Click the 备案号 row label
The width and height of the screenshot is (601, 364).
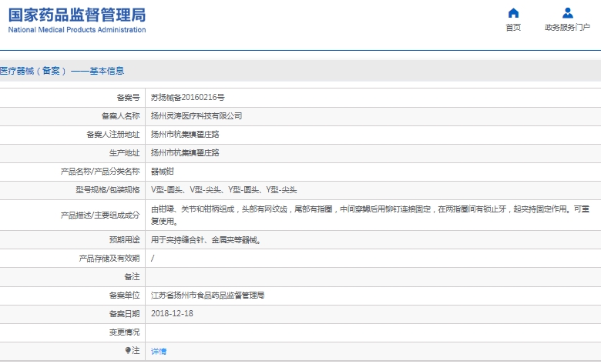coord(129,98)
